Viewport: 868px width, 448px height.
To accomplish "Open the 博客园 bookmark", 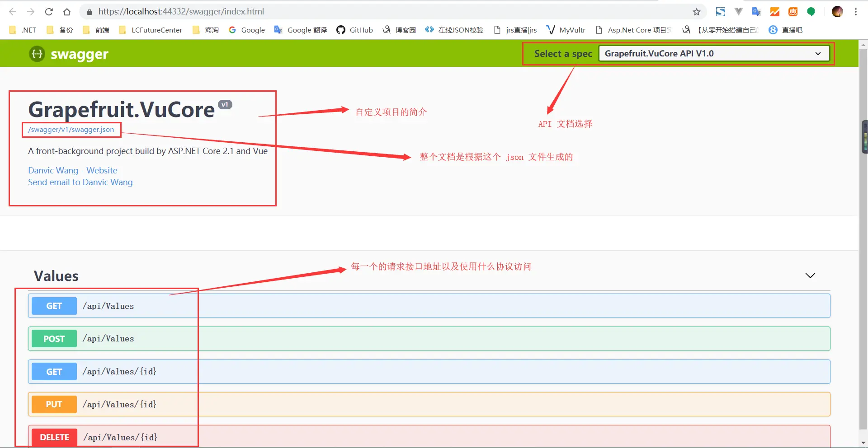I will tap(399, 30).
